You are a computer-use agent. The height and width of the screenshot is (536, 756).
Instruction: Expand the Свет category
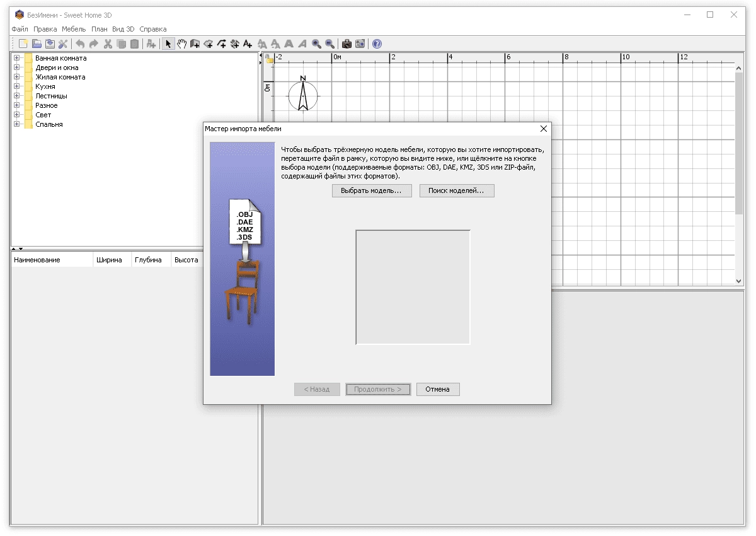tap(16, 115)
